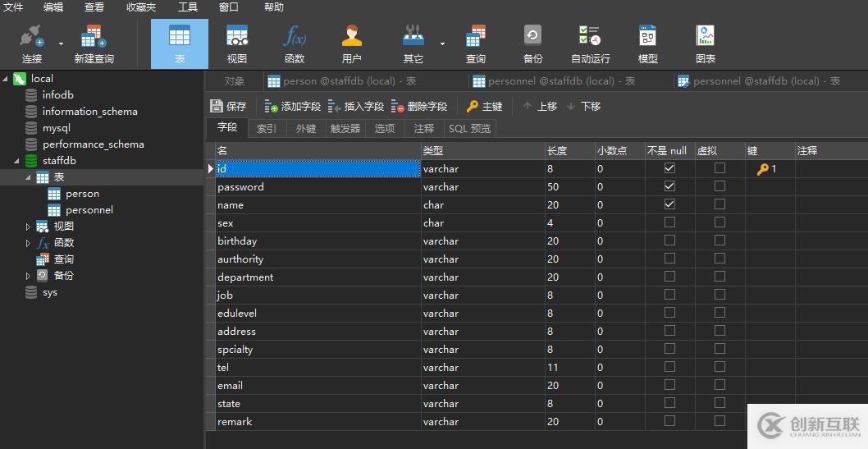Enable 虚拟 checkbox for id field
This screenshot has height=449, width=868.
click(x=720, y=167)
